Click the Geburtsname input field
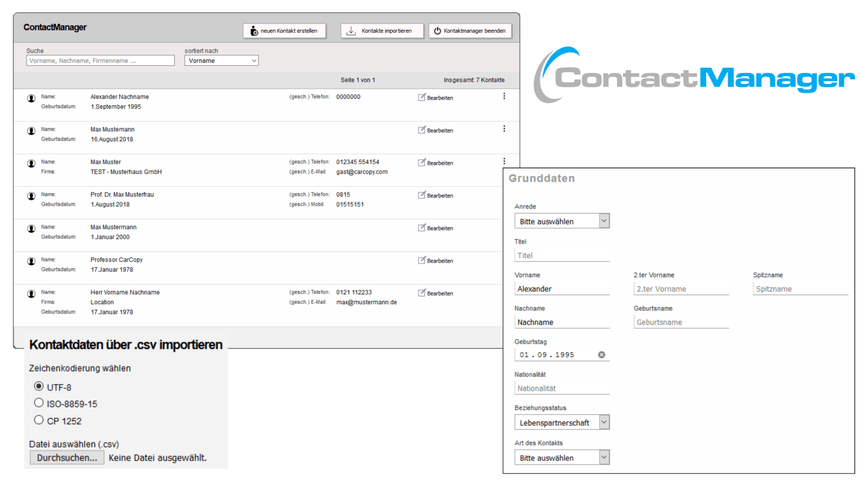Image resolution: width=868 pixels, height=486 pixels. (681, 322)
